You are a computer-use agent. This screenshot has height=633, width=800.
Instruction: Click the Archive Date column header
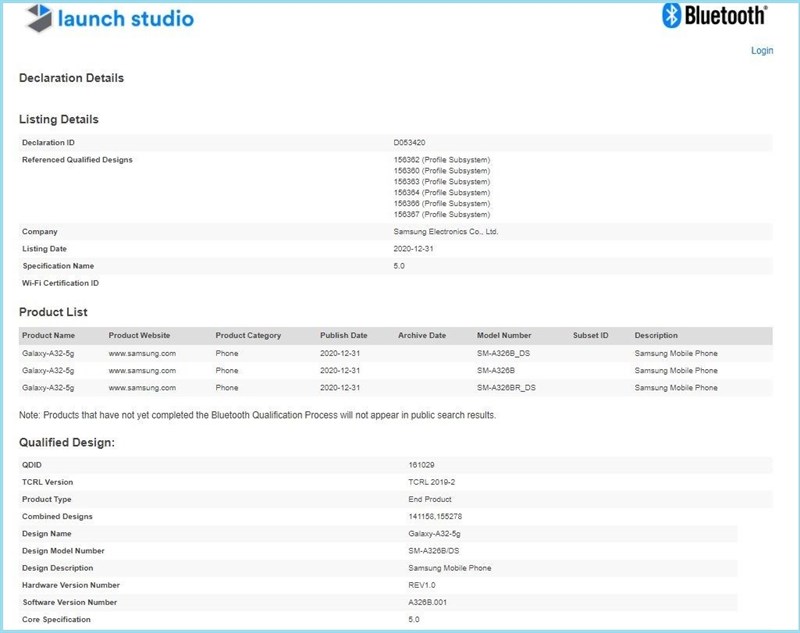422,336
